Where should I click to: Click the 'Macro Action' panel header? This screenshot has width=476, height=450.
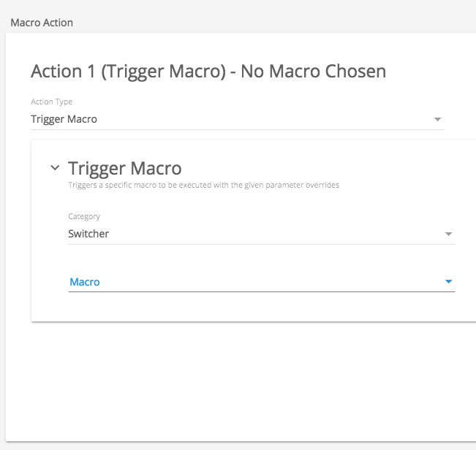pos(42,23)
